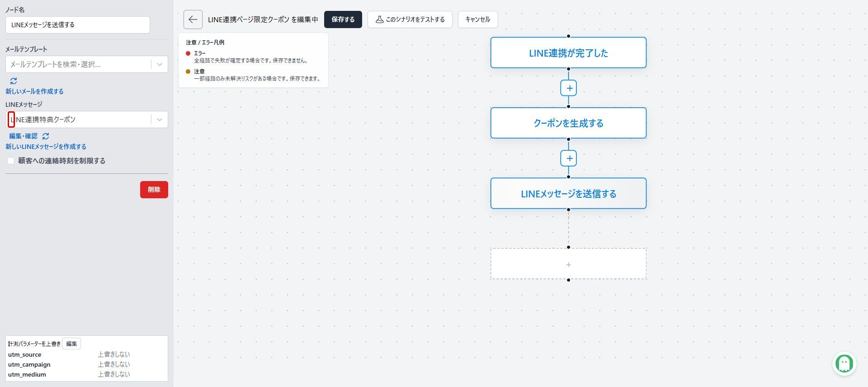Click the キャンセル button
The height and width of the screenshot is (387, 868).
pos(478,19)
